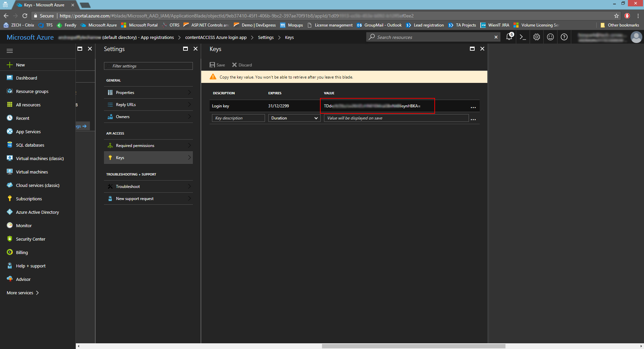Open portal settings gear icon

537,37
